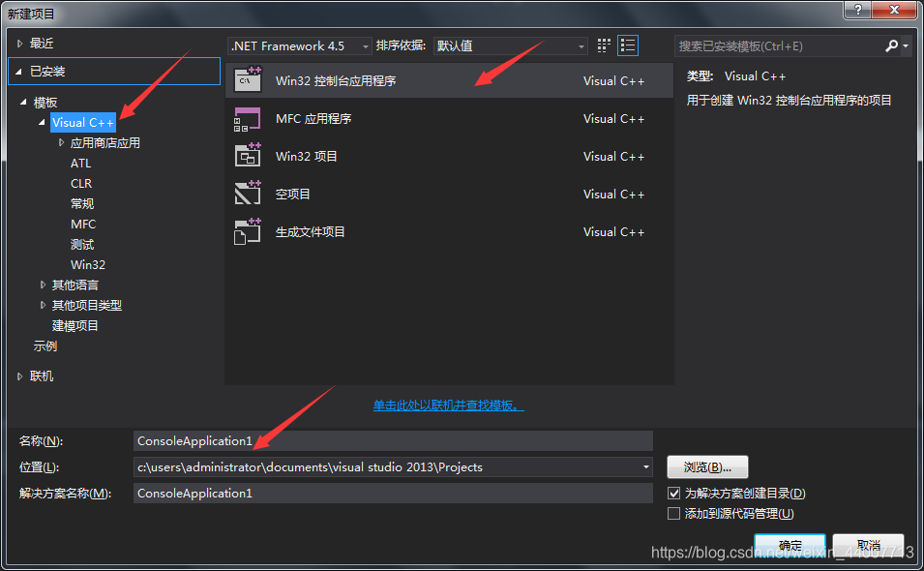Select Visual C++ in template tree
924x571 pixels.
[83, 123]
